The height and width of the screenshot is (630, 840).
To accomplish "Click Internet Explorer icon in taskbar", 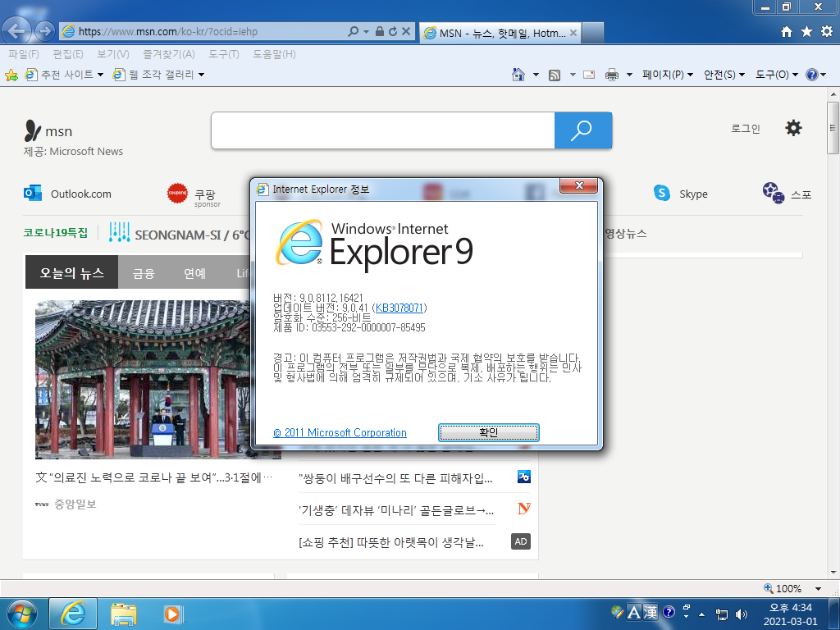I will (x=73, y=614).
